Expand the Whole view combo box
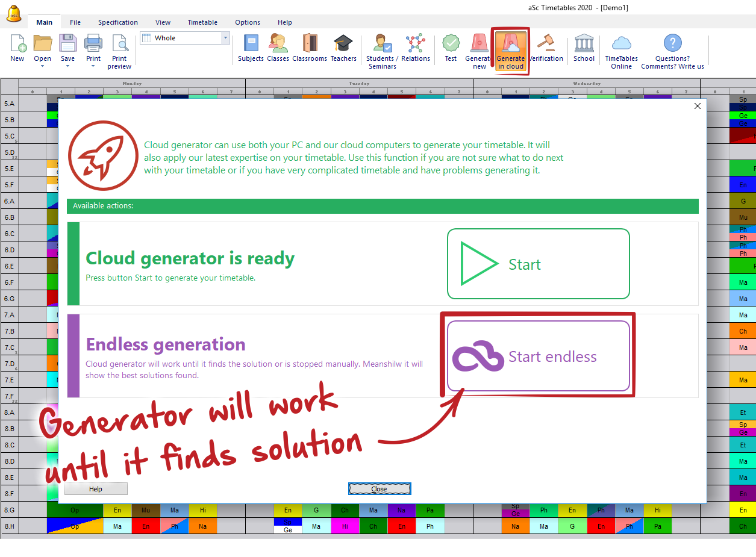The width and height of the screenshot is (756, 557). [226, 38]
